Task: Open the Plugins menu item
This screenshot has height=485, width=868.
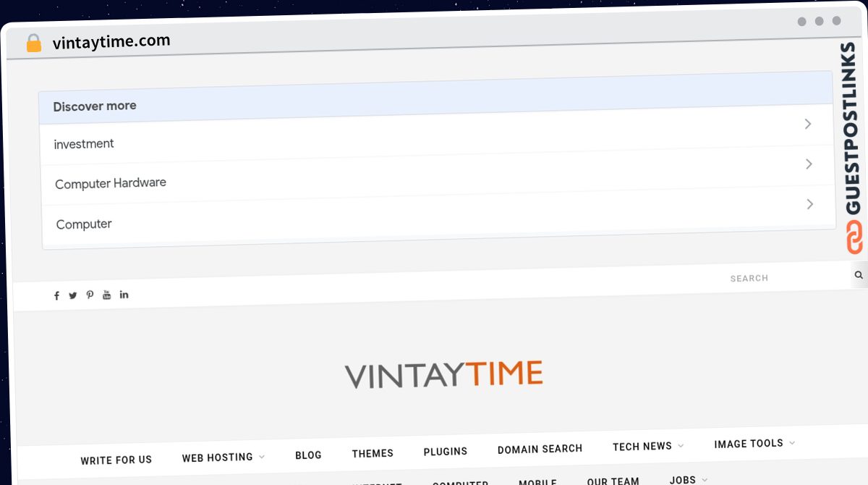Action: tap(446, 451)
